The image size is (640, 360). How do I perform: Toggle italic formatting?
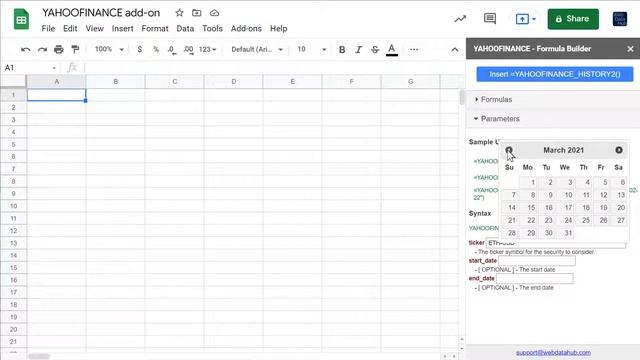click(x=358, y=50)
